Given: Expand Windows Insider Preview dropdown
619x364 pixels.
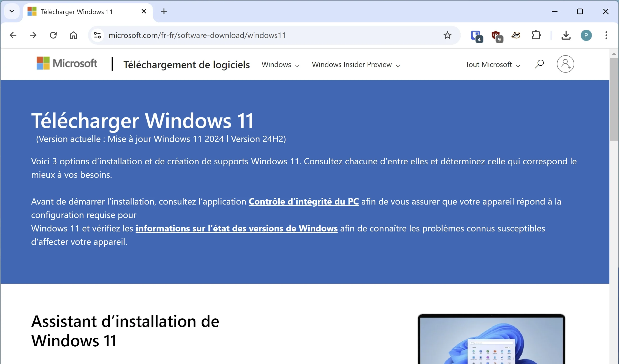Looking at the screenshot, I should (356, 65).
